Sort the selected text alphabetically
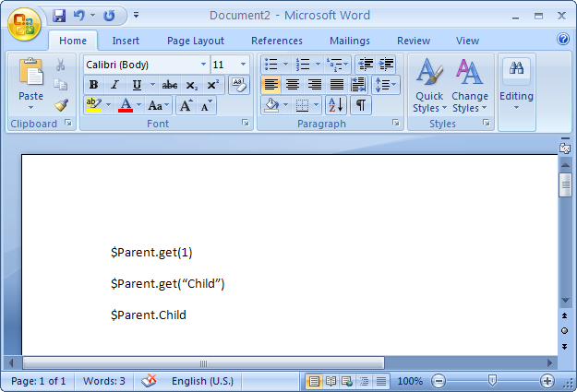Screen dimensions: 577x392 (x=336, y=105)
